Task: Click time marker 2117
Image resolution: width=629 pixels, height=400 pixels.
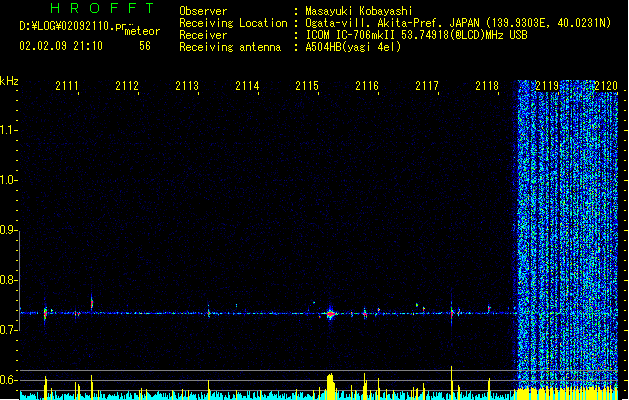Action: 427,86
